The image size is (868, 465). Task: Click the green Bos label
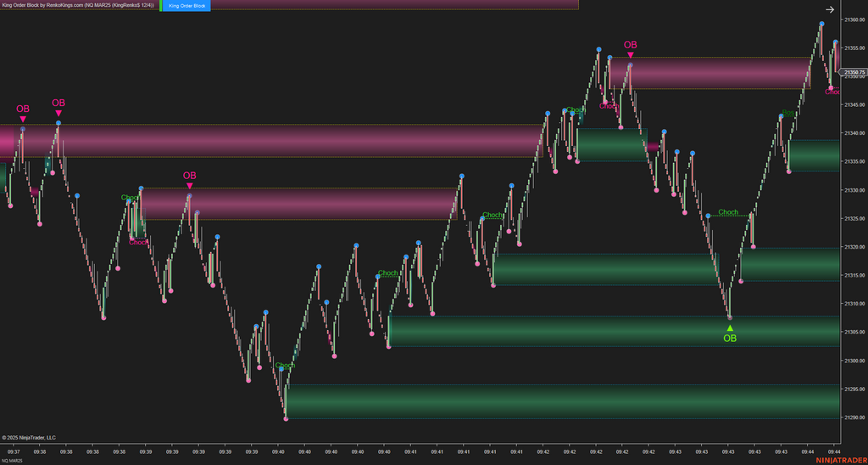pos(787,113)
